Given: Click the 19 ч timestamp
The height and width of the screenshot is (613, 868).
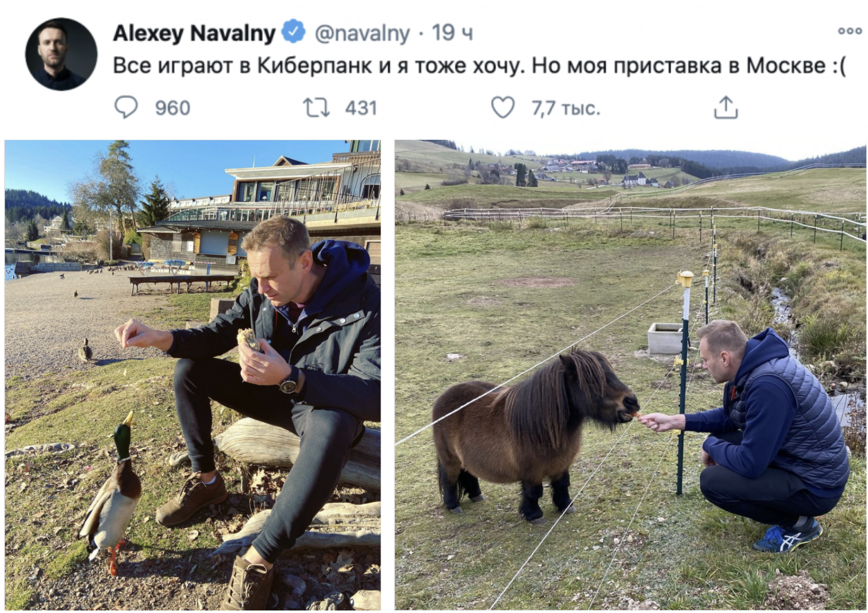Looking at the screenshot, I should point(452,33).
